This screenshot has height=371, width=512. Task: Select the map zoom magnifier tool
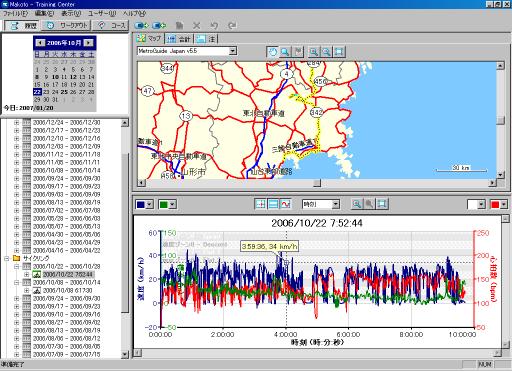click(285, 52)
